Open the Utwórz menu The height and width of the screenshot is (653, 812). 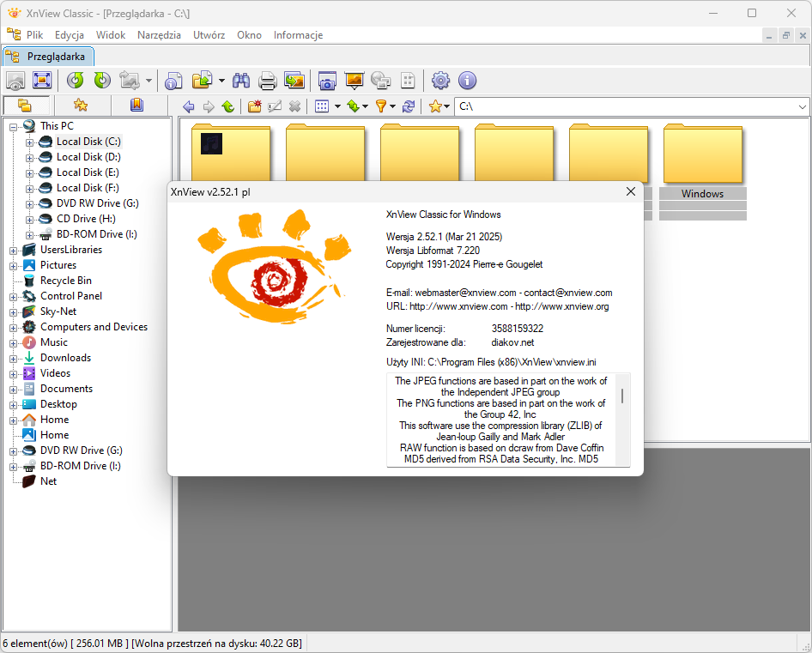pos(209,34)
